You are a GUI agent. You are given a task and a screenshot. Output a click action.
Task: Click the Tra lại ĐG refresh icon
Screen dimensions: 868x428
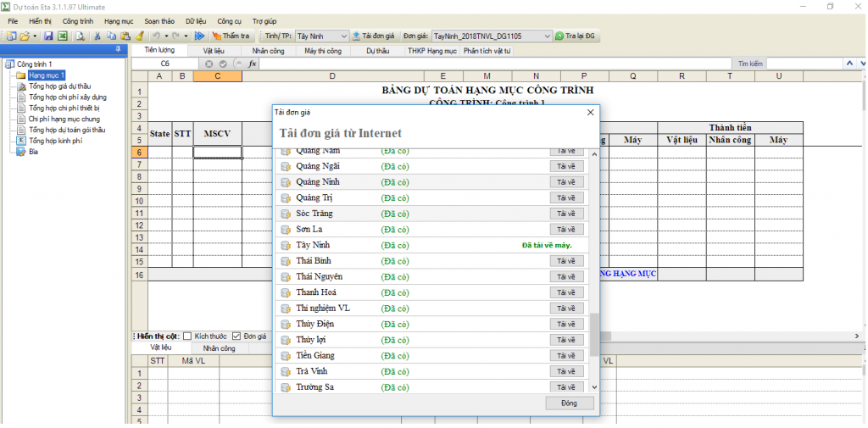point(559,36)
